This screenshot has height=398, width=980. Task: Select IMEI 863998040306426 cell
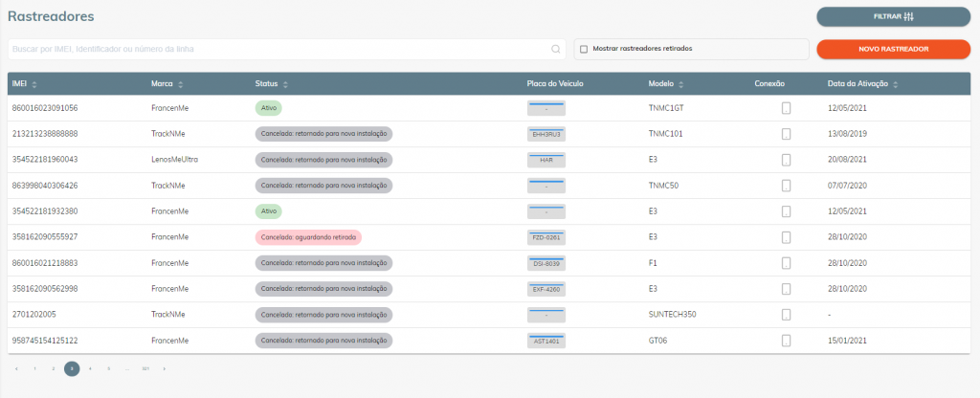tap(45, 186)
